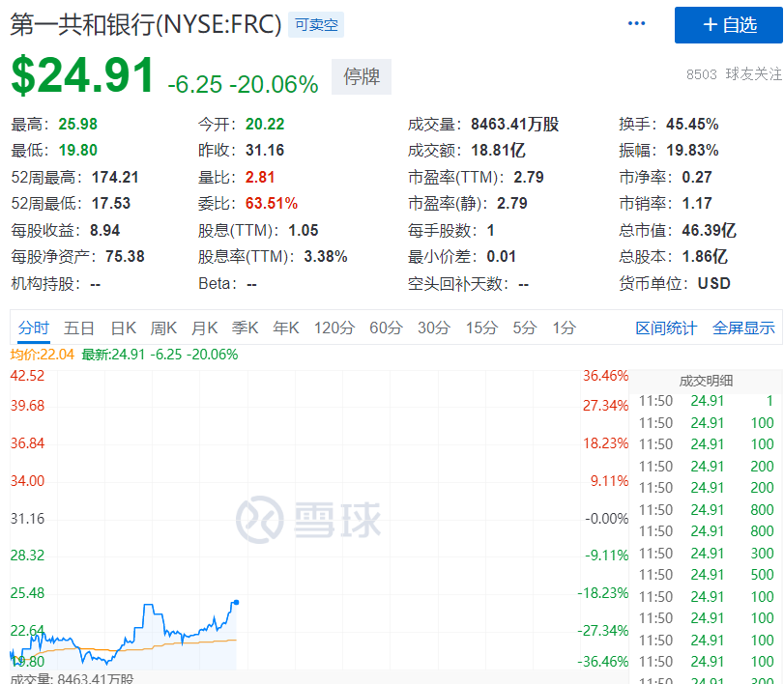Open the three-dot more options menu
The image size is (784, 684).
[636, 23]
